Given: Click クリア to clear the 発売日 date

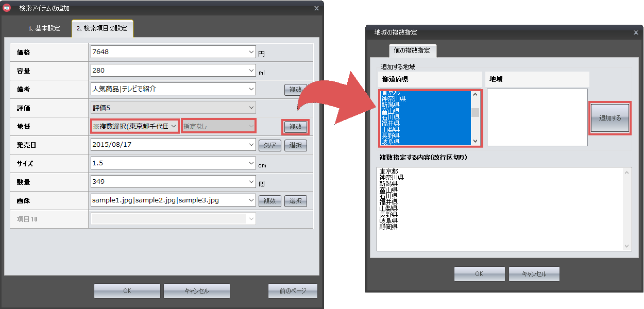Looking at the screenshot, I should point(269,145).
